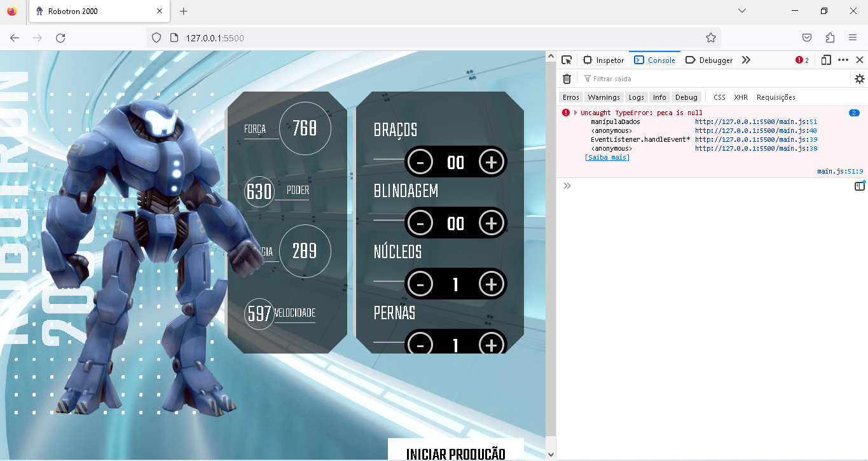868x461 pixels.
Task: Open the main.js:51:9 source location link
Action: (840, 171)
